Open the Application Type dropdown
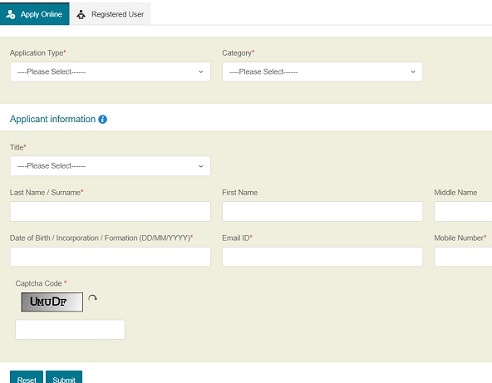 tap(110, 72)
